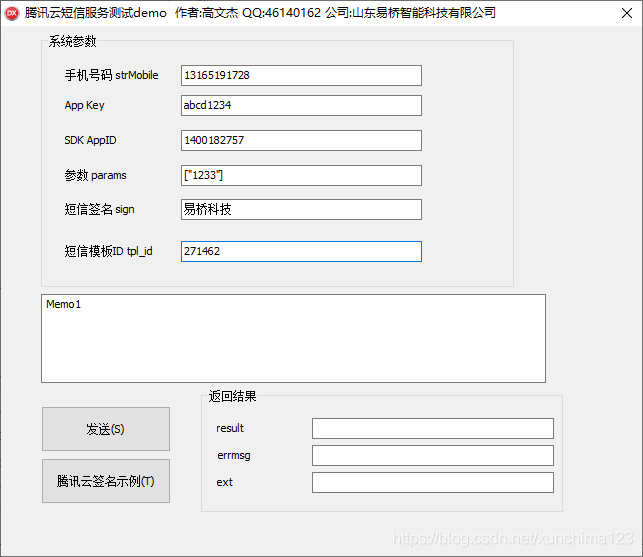Click the window title text 腾讯云短信服务测试demo
Viewport: 643px width, 557px height.
click(x=96, y=13)
